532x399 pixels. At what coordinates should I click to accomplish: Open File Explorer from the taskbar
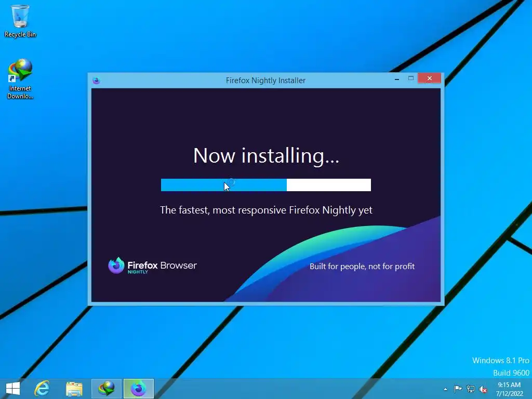coord(74,389)
